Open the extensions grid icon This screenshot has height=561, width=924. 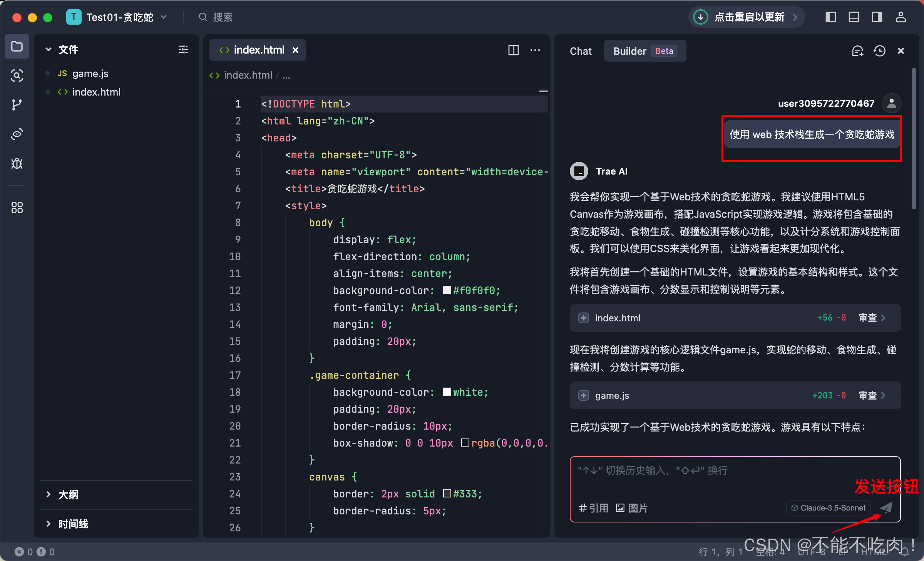tap(17, 208)
